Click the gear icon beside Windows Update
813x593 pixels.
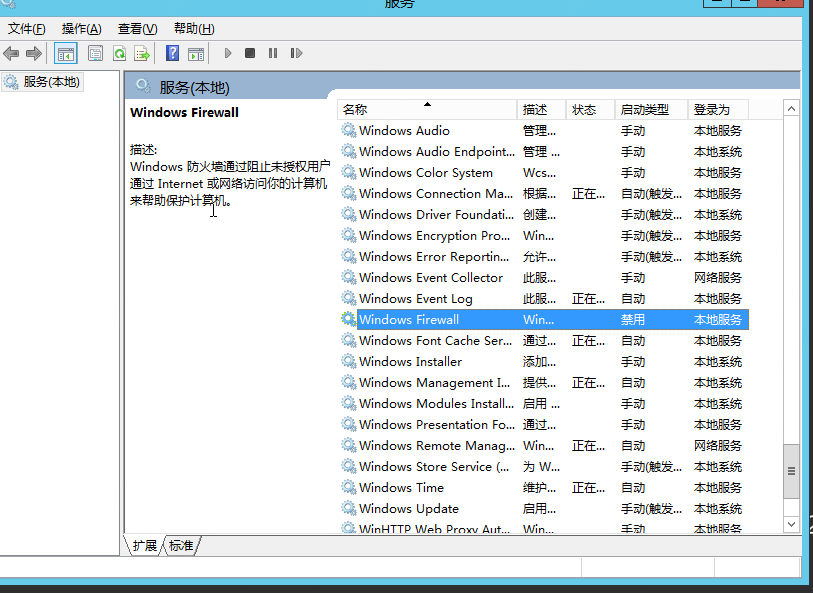(348, 508)
